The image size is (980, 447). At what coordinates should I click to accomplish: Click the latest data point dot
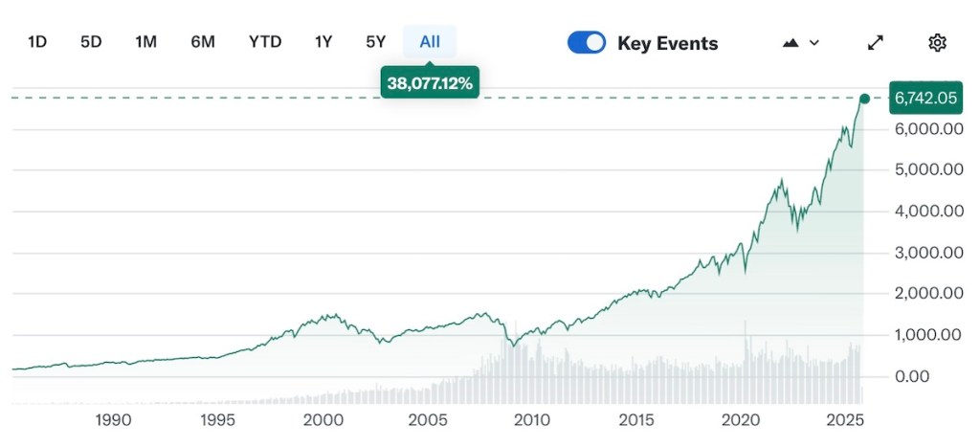864,98
